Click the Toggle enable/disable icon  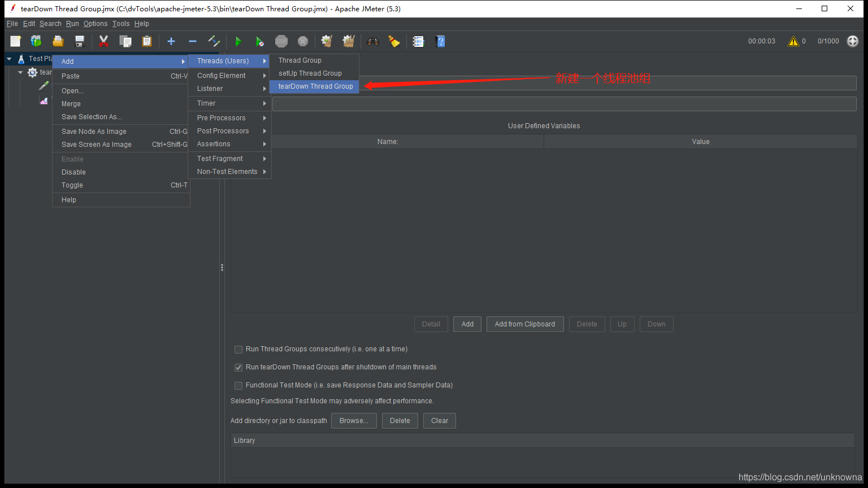point(214,41)
